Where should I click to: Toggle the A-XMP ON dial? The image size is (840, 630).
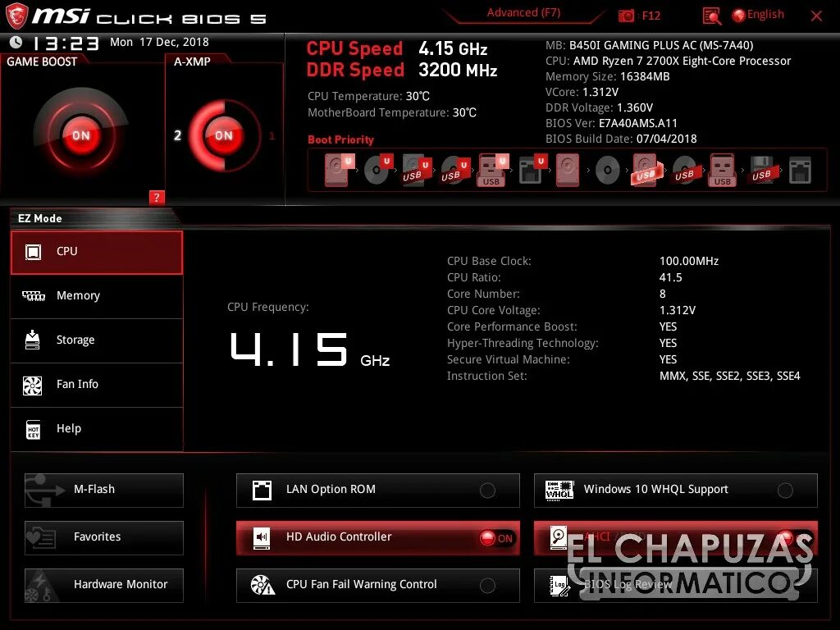pos(224,135)
